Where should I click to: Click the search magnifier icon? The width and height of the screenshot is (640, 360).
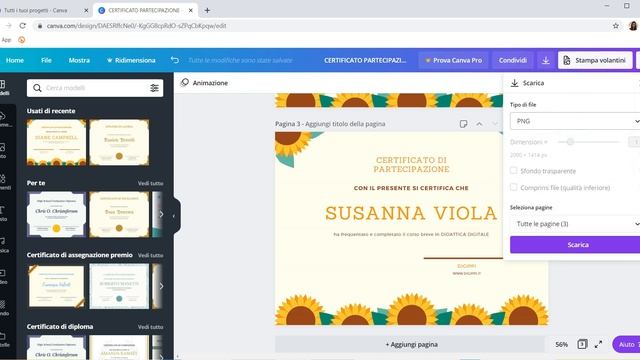coord(37,88)
